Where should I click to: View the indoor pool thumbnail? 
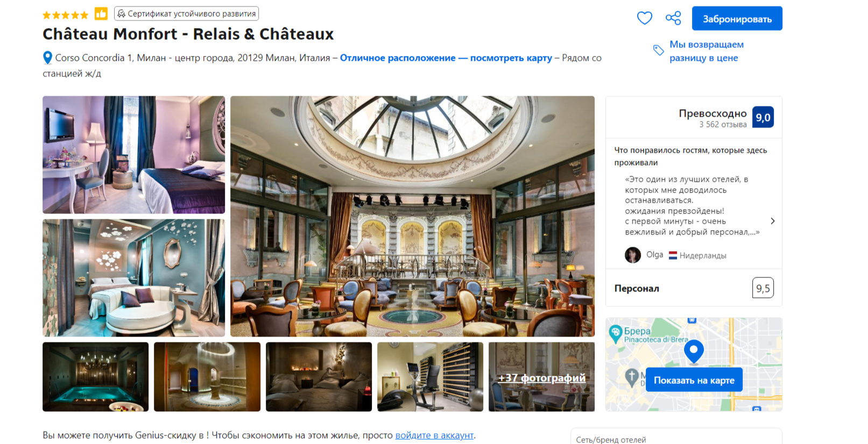[x=96, y=377]
